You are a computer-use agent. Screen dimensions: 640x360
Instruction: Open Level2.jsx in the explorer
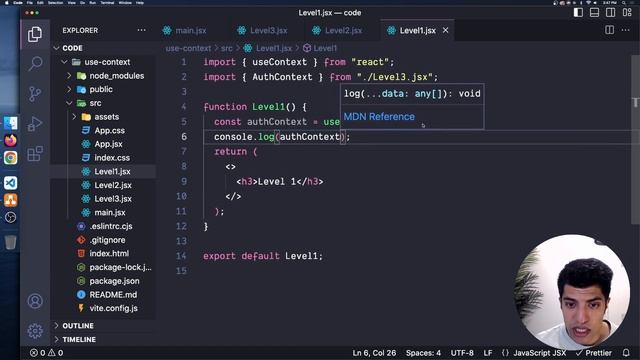click(x=102, y=185)
